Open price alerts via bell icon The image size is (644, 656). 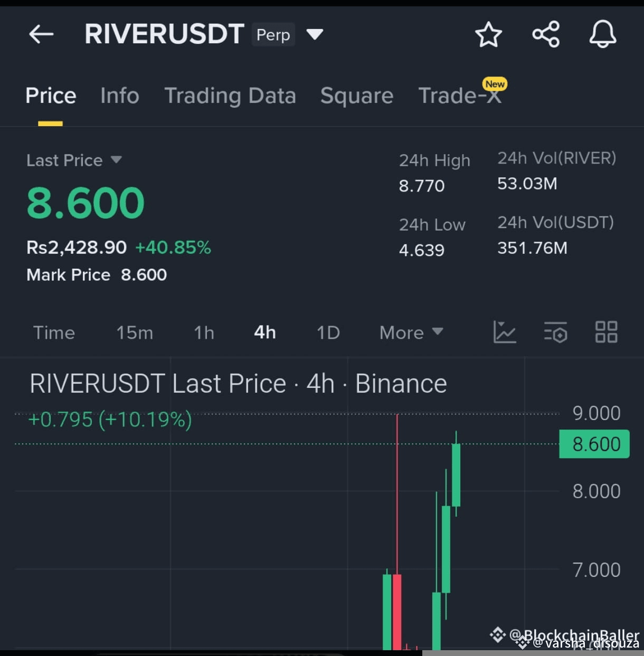(x=603, y=35)
